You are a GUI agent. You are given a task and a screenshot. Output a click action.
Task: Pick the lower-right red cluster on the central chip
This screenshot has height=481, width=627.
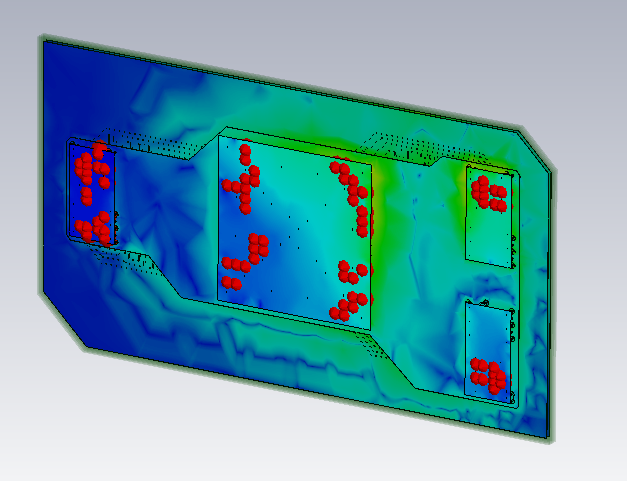click(351, 290)
